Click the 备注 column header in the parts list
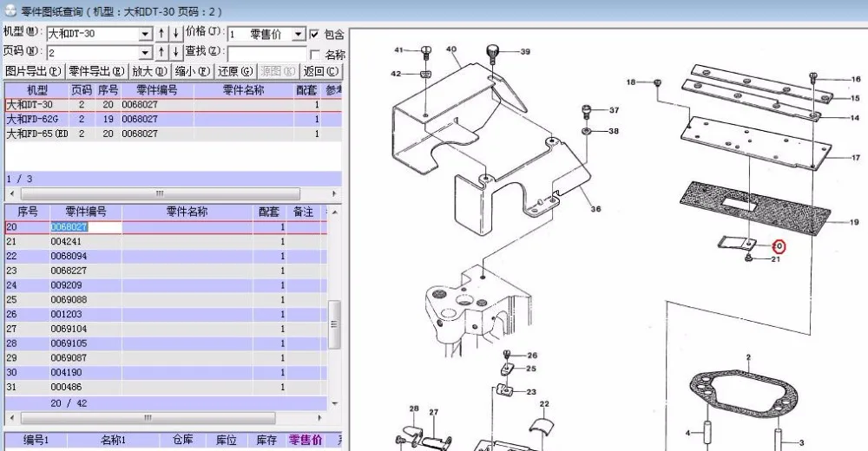The height and width of the screenshot is (451, 868). [x=303, y=212]
